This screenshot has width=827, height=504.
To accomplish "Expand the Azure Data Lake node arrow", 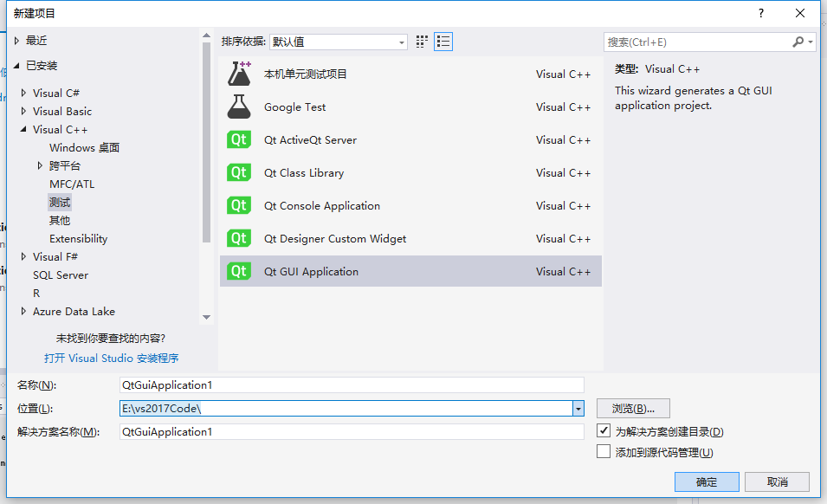I will [23, 311].
